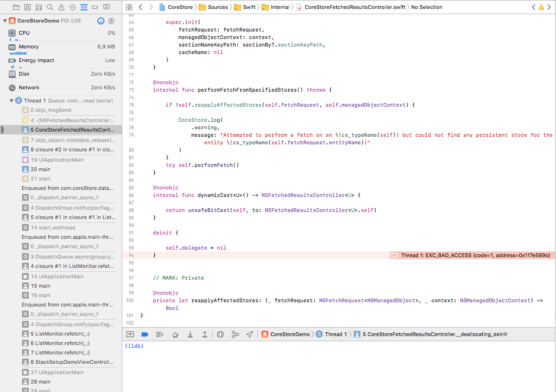Open the Source Control navigator
This screenshot has height=392, width=556.
click(27, 7)
